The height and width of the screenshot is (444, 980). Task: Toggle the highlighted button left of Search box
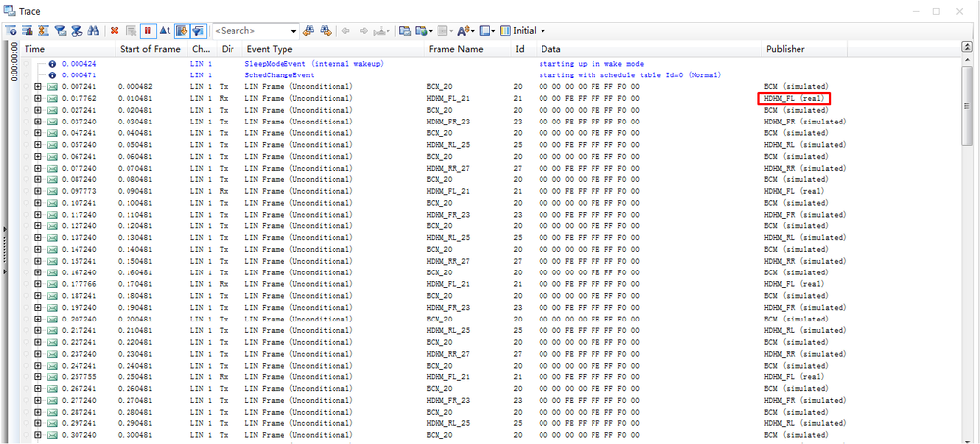(x=199, y=30)
